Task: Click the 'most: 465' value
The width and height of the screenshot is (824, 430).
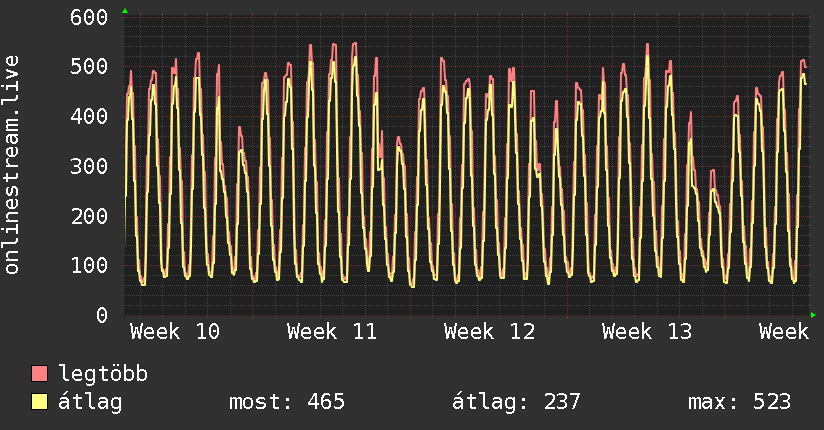Action: [287, 402]
